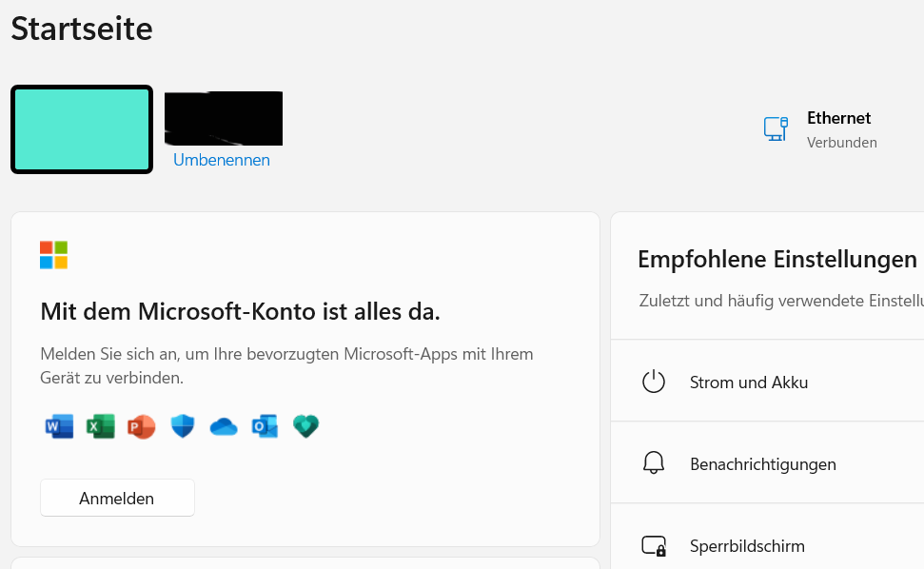The width and height of the screenshot is (924, 569).
Task: Rename the PC via Umbenennen link
Action: (222, 160)
